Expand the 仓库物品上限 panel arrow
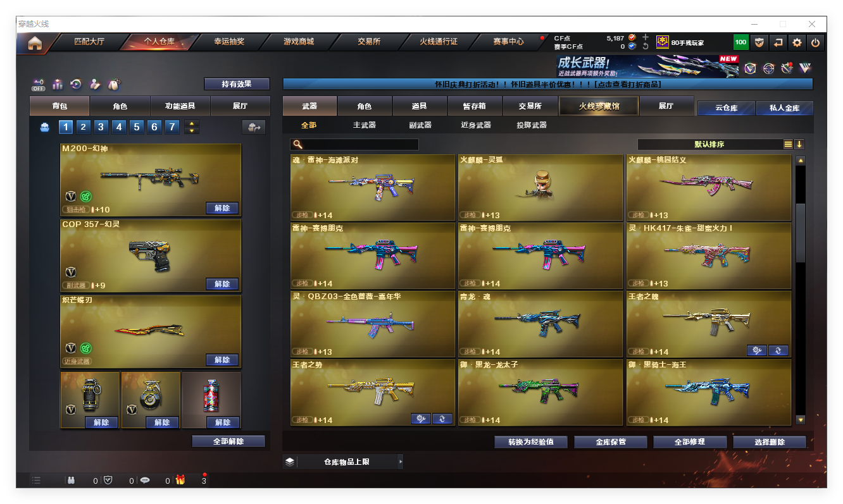Screen dimensions: 843x504 tap(400, 462)
